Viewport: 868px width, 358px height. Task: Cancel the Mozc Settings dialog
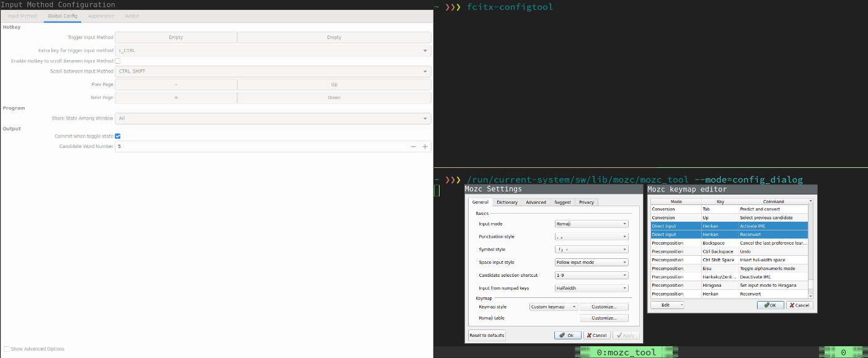[x=596, y=335]
